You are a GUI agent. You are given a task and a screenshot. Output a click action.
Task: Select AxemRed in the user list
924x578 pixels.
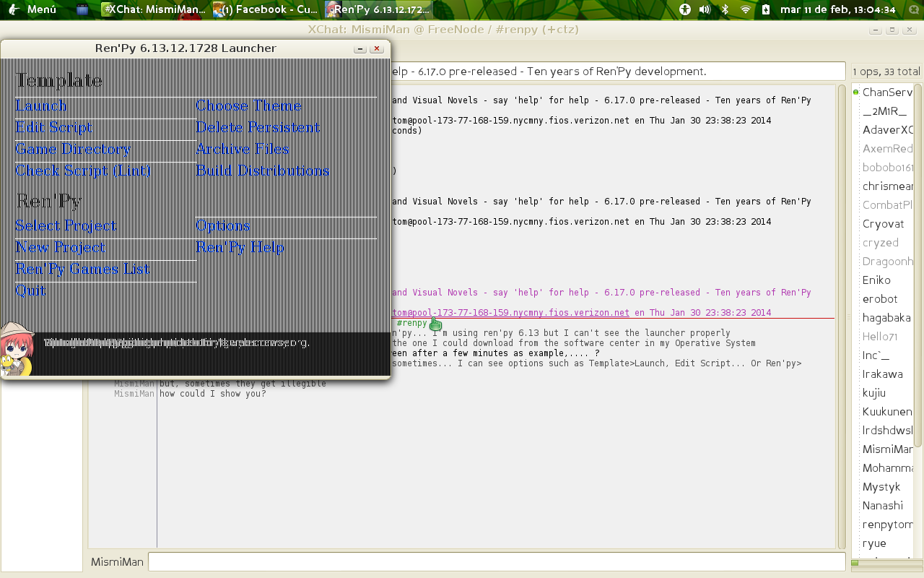click(x=887, y=148)
